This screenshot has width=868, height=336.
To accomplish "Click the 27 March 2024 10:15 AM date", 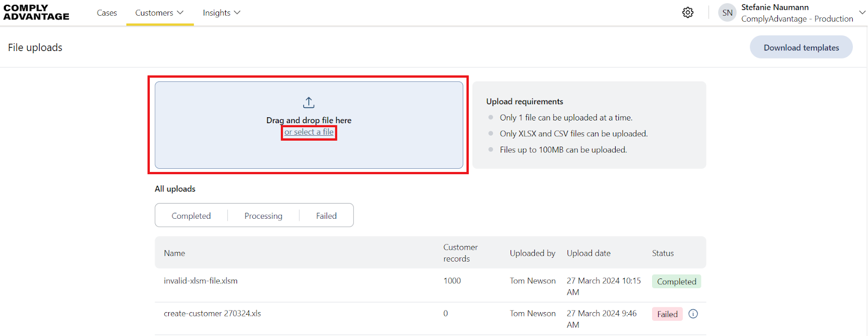I will pyautogui.click(x=604, y=286).
